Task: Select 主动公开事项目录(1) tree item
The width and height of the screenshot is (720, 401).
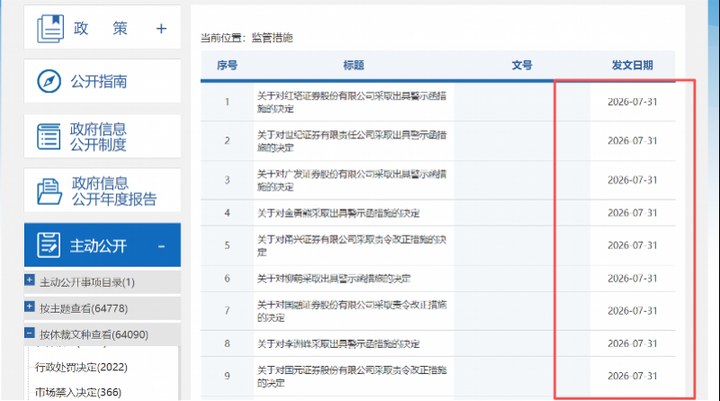Action: 87,282
